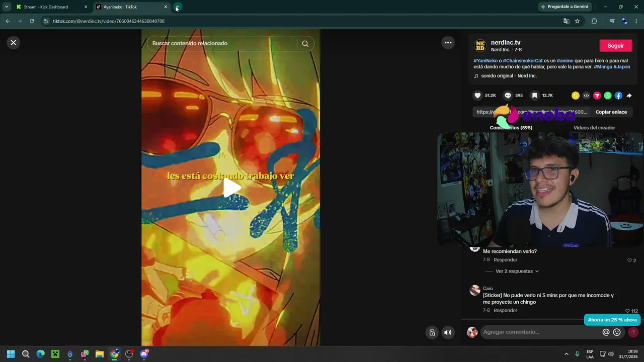
Task: Repost the video with the yellow repost icon
Action: pos(576,96)
